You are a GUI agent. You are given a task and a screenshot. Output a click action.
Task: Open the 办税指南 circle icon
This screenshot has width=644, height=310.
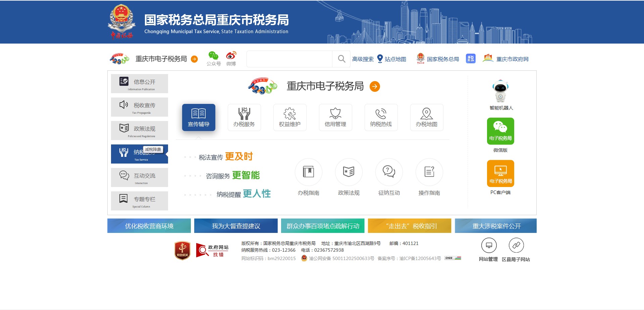(x=309, y=172)
